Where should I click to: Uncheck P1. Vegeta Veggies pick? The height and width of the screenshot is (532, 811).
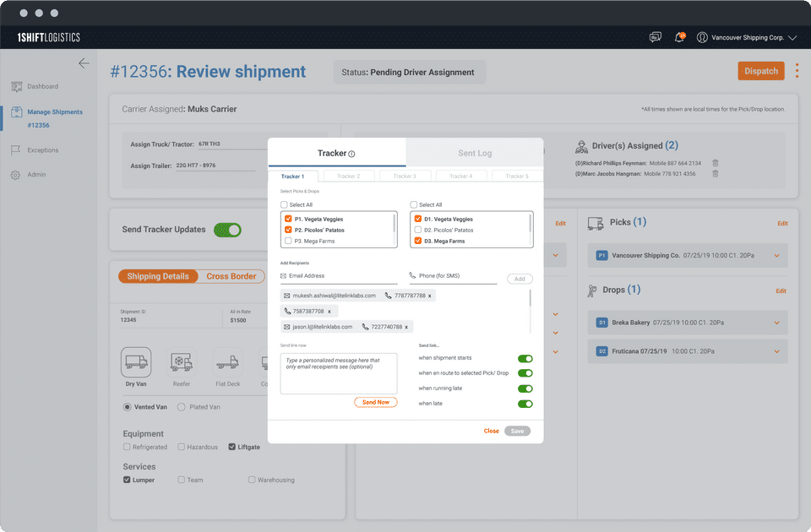289,219
